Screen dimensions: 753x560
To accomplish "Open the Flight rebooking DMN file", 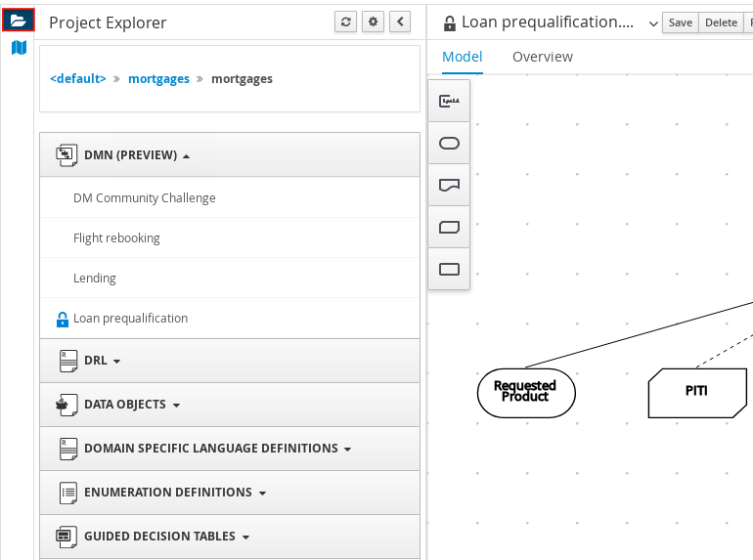I will [116, 238].
